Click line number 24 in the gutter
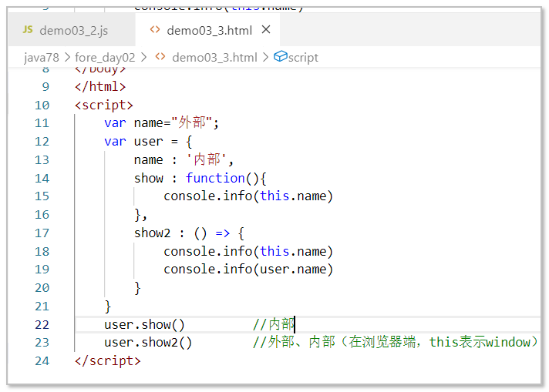The height and width of the screenshot is (392, 549). pyautogui.click(x=42, y=361)
